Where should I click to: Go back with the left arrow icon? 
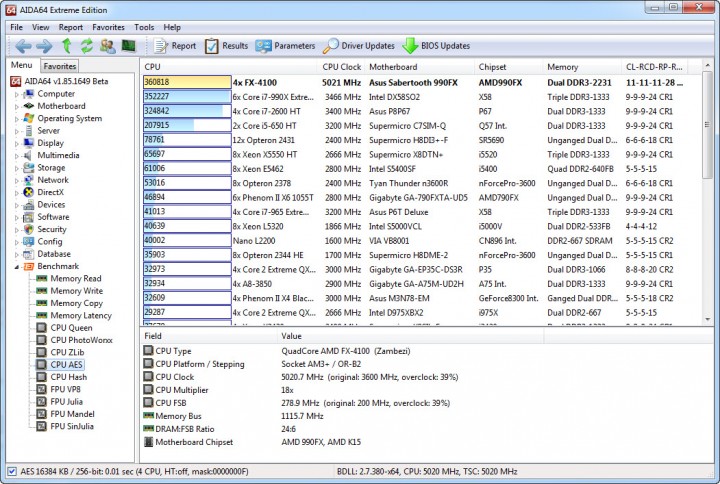click(23, 46)
